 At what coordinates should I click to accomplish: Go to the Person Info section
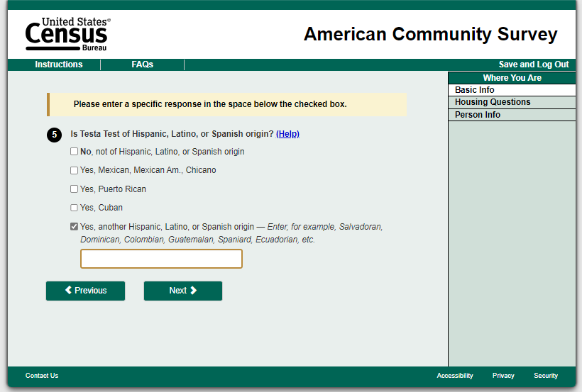[478, 115]
